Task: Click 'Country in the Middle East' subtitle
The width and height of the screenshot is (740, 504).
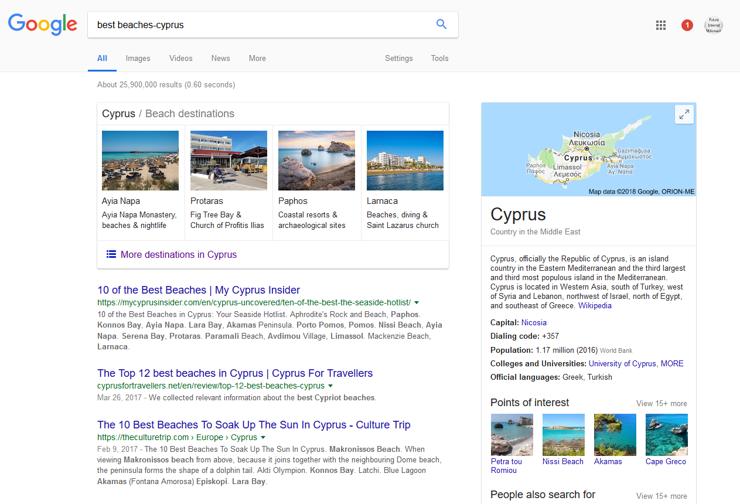Action: click(535, 232)
